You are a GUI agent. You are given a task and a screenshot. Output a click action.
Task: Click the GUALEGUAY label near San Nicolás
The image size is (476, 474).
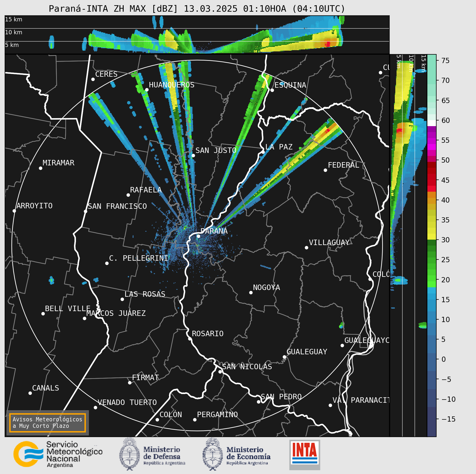pyautogui.click(x=307, y=352)
